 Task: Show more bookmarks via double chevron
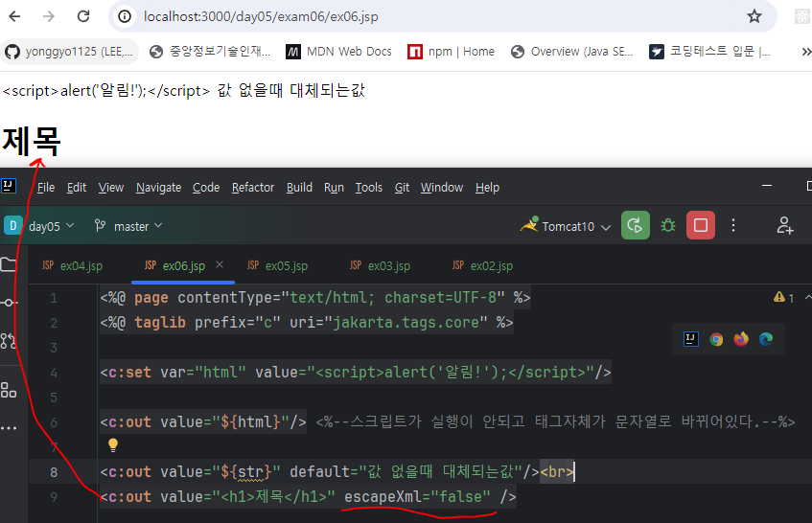click(x=806, y=52)
